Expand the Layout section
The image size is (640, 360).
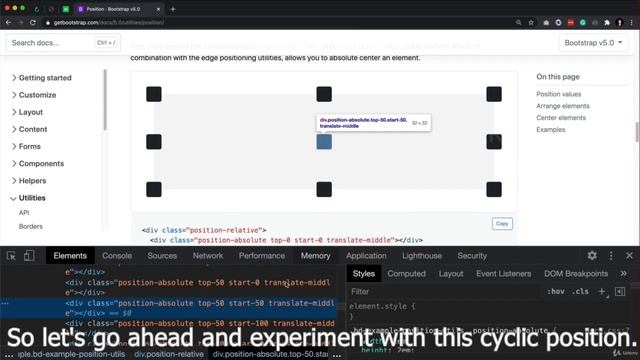(27, 112)
